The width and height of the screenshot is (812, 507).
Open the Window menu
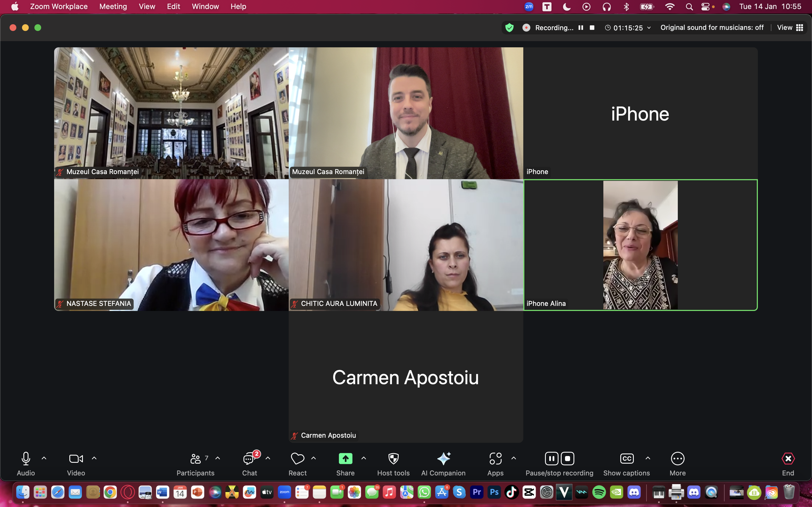(x=205, y=6)
